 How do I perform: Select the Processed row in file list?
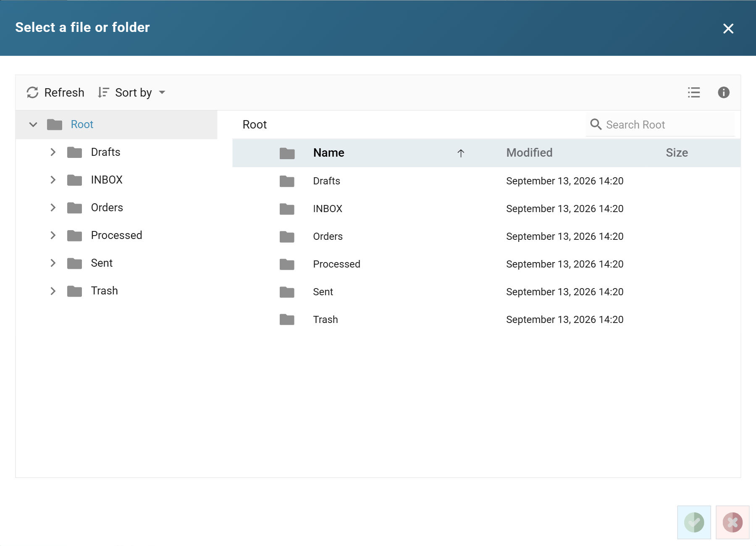(486, 264)
